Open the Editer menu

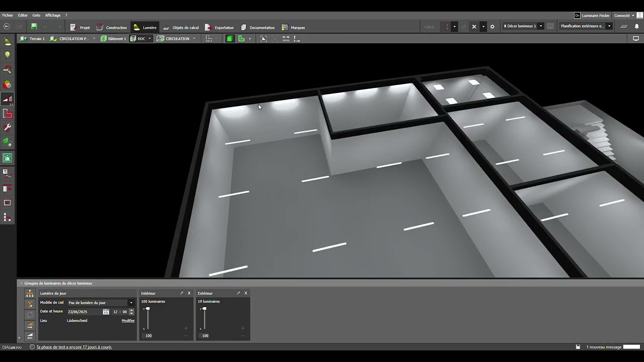[x=23, y=16]
